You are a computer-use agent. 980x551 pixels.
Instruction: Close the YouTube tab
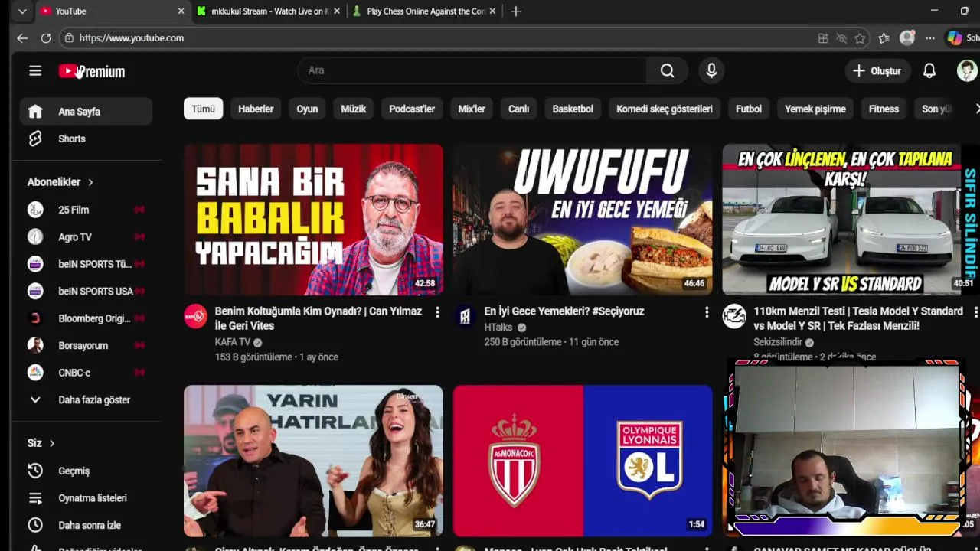pyautogui.click(x=181, y=11)
